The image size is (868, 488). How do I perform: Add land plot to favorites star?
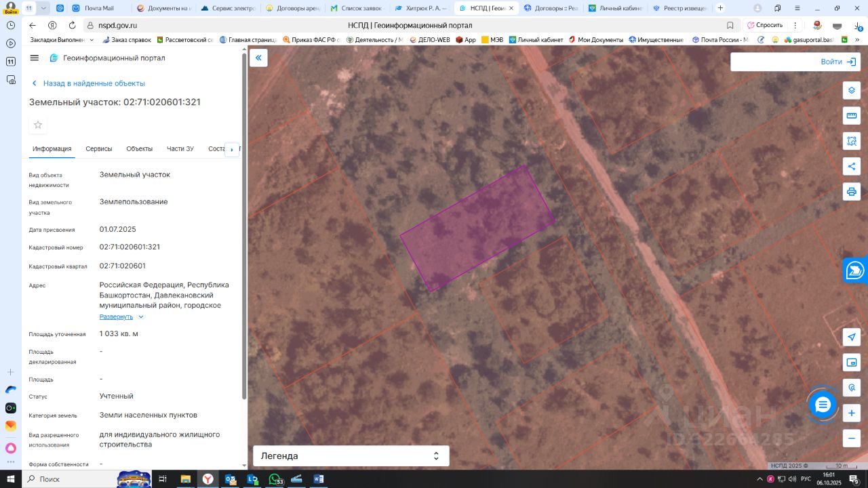[x=38, y=125]
